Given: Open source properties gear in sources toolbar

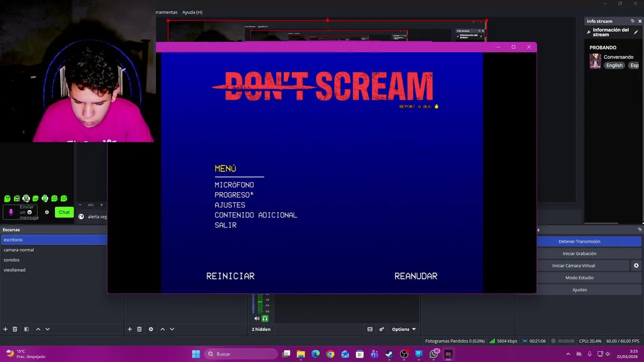Looking at the screenshot, I should (150, 329).
